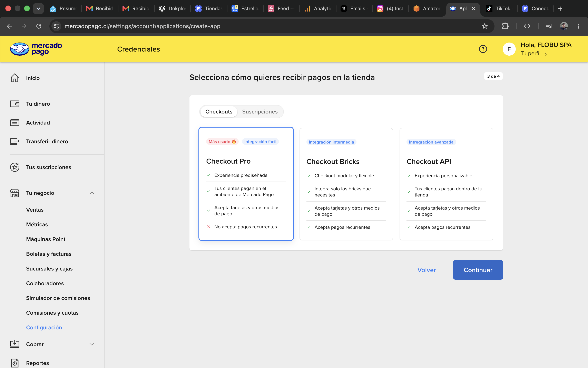Open the browser extensions puzzle icon

505,26
